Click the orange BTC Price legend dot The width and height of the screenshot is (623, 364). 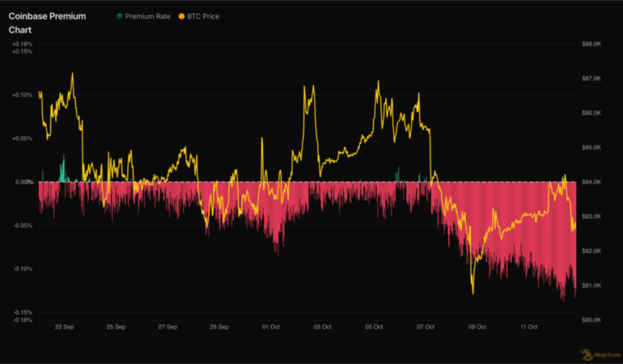point(181,16)
